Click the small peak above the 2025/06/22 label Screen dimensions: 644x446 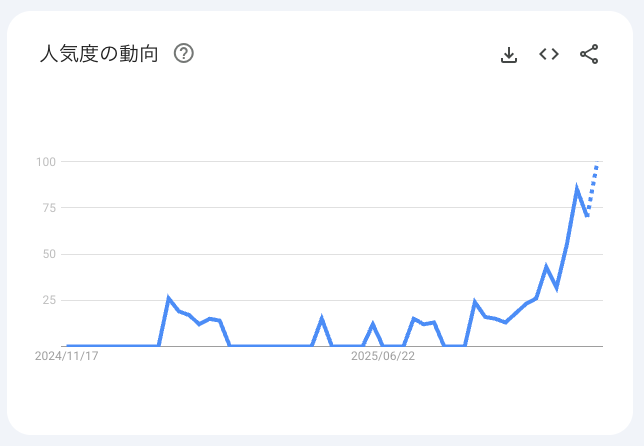372,324
